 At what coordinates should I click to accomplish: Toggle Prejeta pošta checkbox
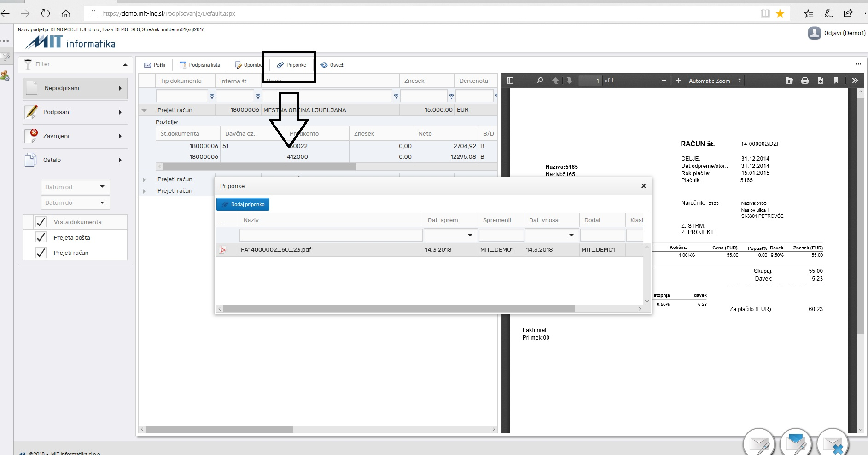[x=41, y=237]
